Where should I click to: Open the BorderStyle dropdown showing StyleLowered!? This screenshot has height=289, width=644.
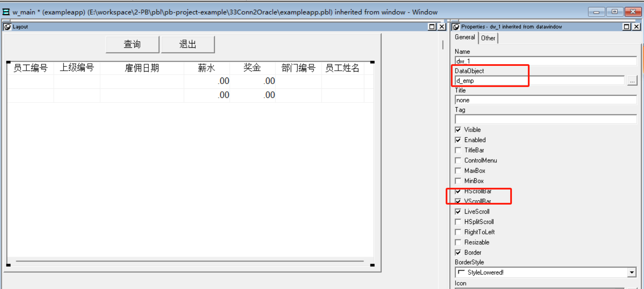click(x=632, y=273)
